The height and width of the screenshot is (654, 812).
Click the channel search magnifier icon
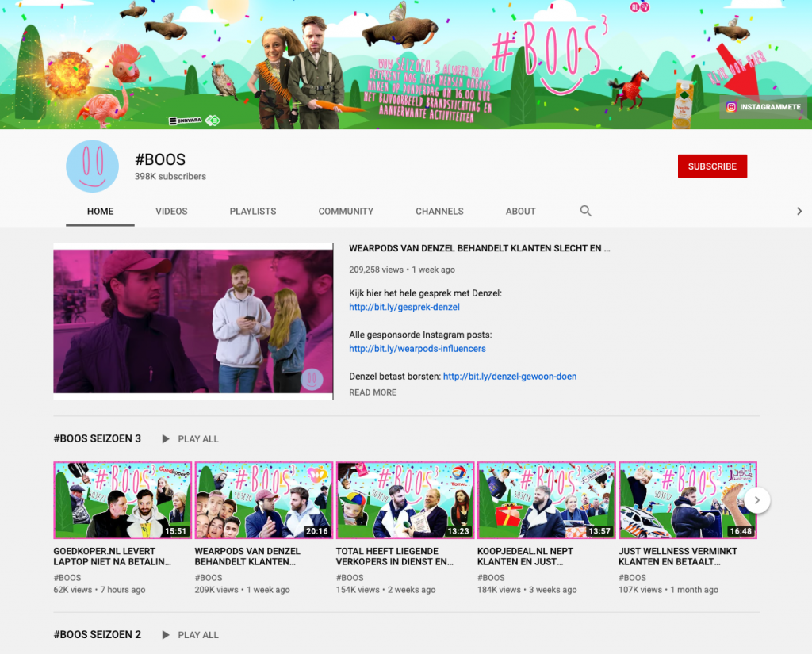point(586,211)
